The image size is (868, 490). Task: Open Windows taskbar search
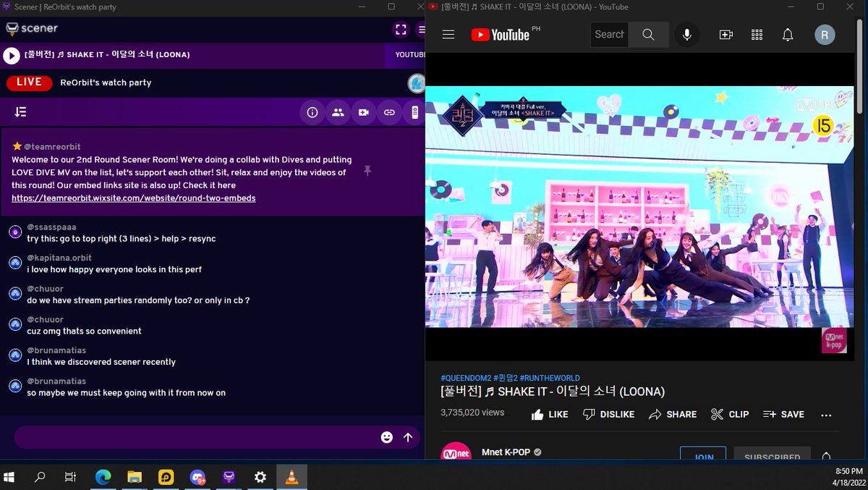40,477
